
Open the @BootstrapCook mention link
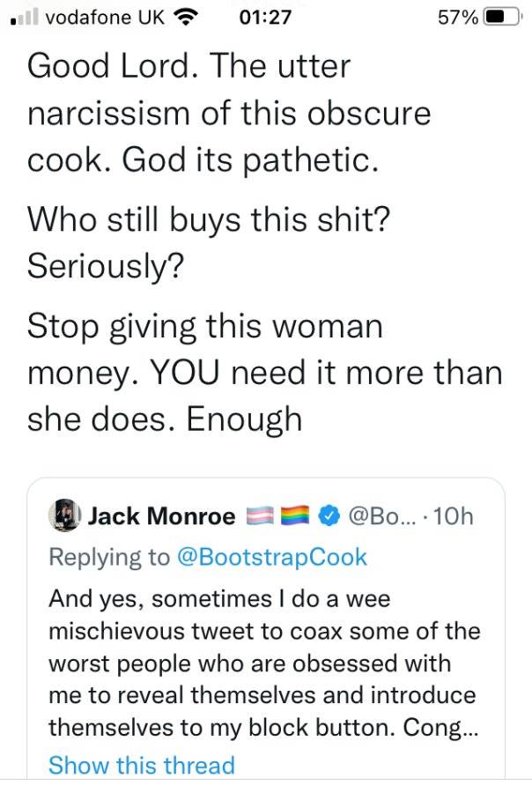pos(271,558)
